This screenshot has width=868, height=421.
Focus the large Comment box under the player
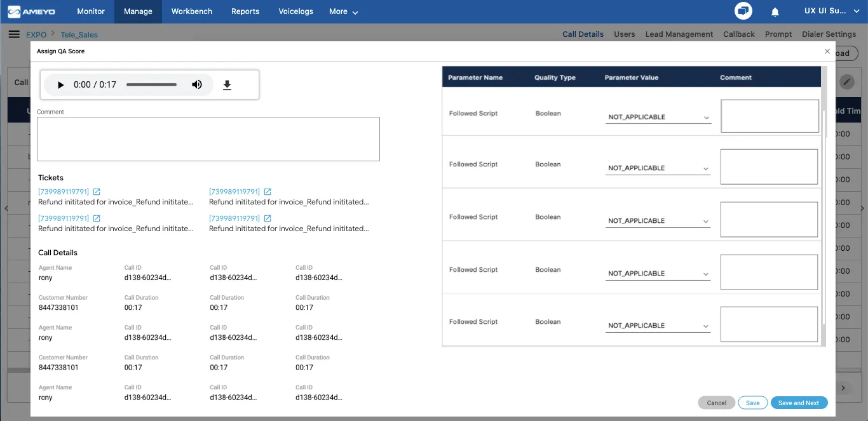(208, 138)
